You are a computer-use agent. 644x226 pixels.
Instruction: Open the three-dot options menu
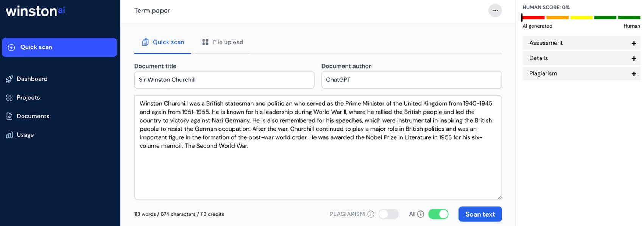pyautogui.click(x=495, y=11)
